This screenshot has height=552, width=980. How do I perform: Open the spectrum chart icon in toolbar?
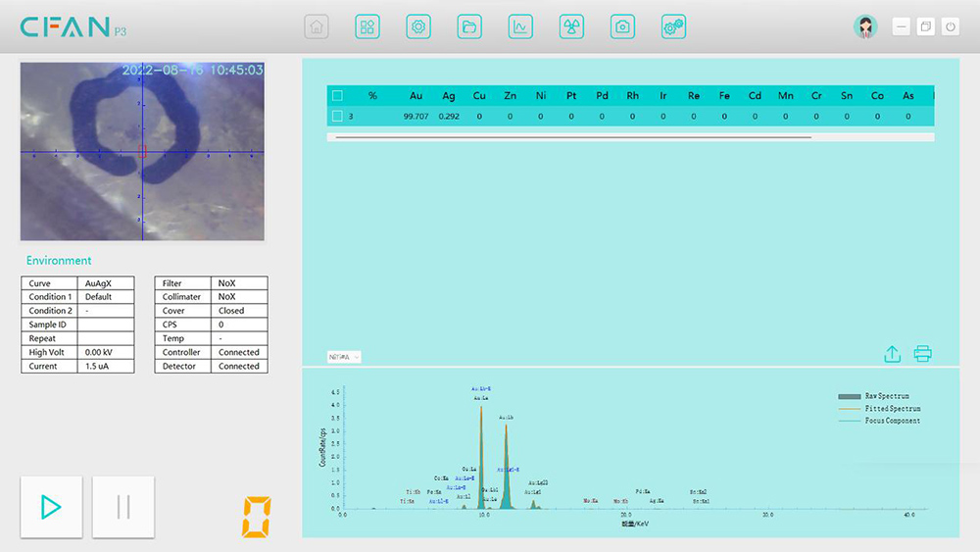[x=520, y=26]
